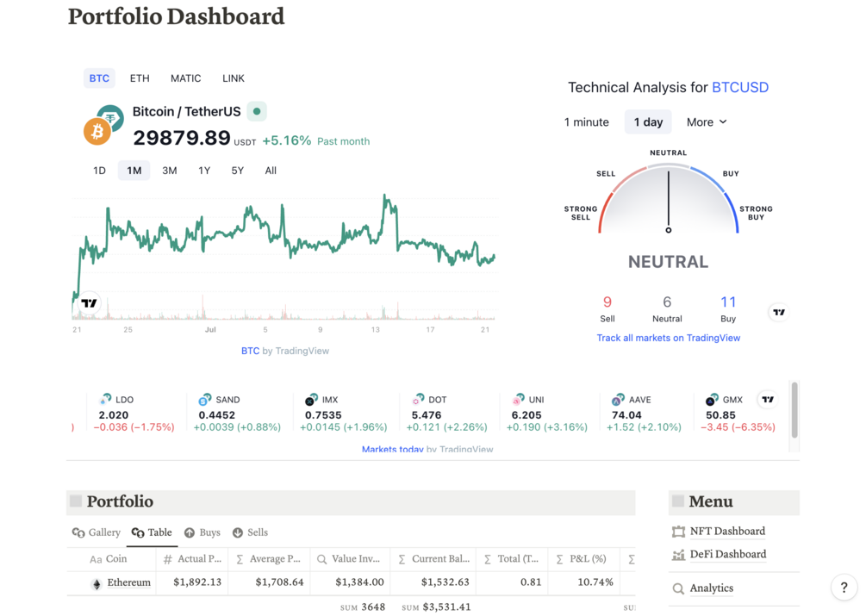Set chart range to 3M

coord(170,171)
